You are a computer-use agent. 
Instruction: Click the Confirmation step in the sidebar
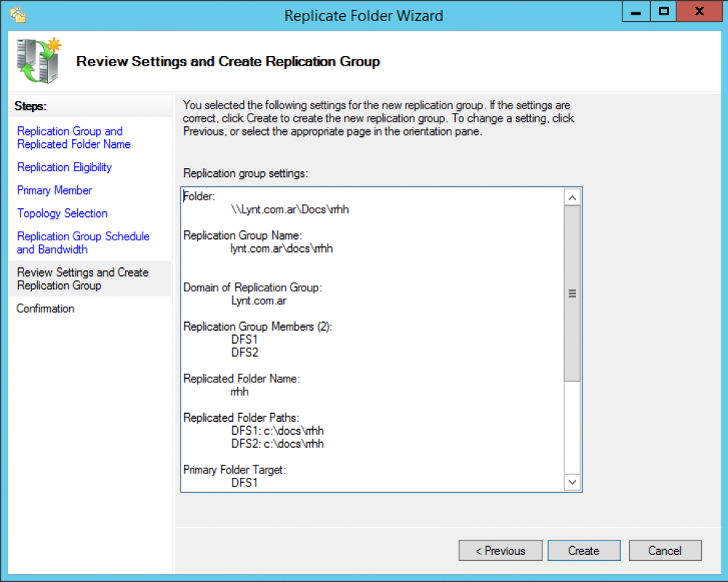coord(45,309)
